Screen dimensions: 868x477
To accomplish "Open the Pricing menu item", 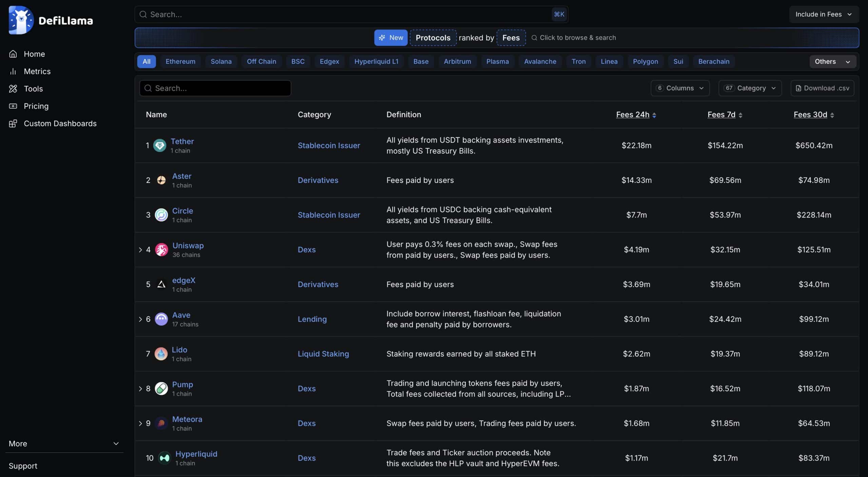I will (x=36, y=106).
